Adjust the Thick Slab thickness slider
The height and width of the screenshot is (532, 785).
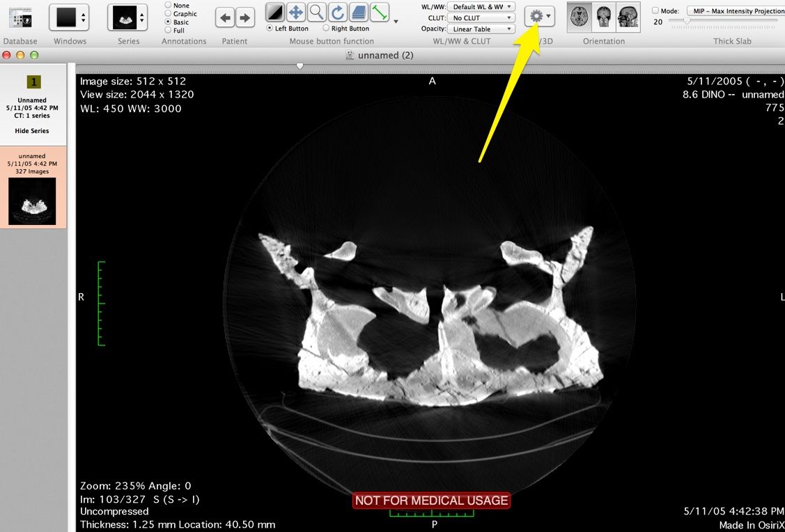coord(687,19)
